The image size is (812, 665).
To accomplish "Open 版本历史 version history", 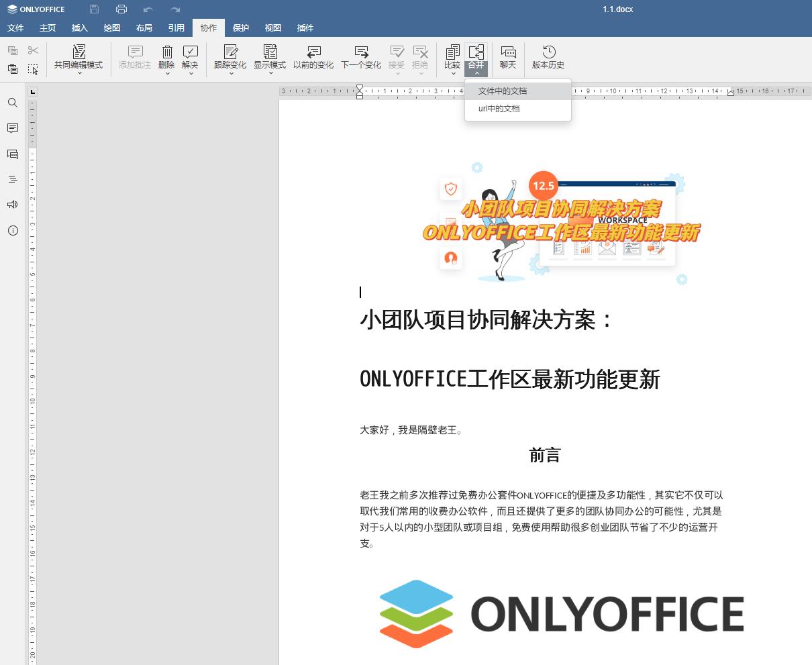I will pos(548,57).
